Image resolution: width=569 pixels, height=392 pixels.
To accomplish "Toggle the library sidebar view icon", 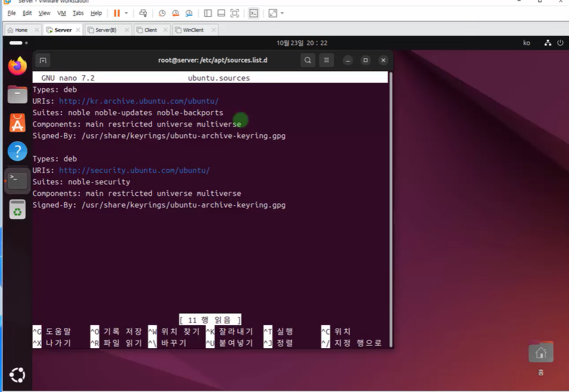I will (208, 13).
